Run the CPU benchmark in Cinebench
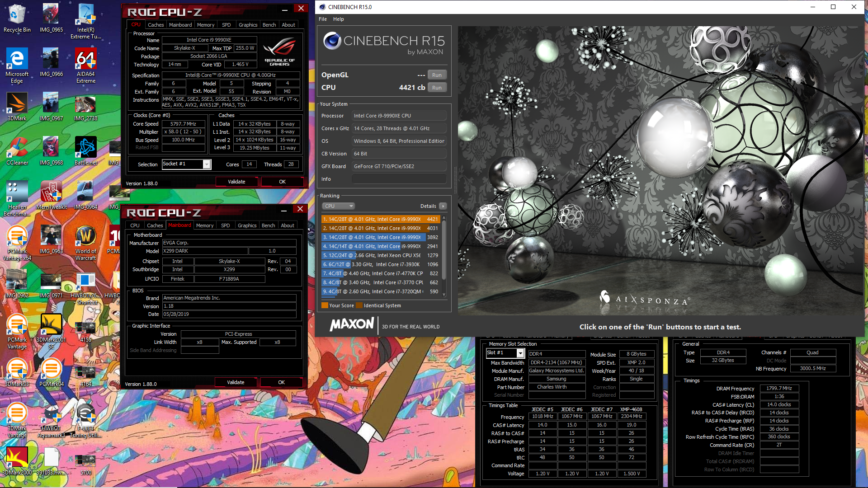The height and width of the screenshot is (488, 868). [437, 88]
